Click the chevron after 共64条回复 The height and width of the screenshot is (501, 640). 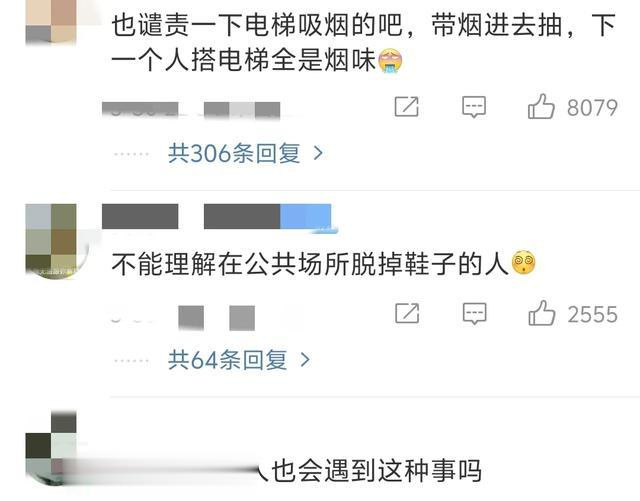click(305, 360)
